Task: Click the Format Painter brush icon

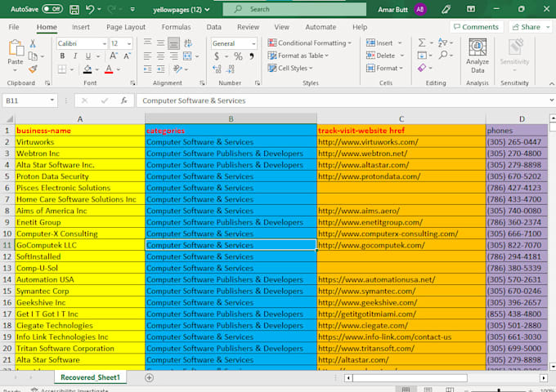Action: 33,69
